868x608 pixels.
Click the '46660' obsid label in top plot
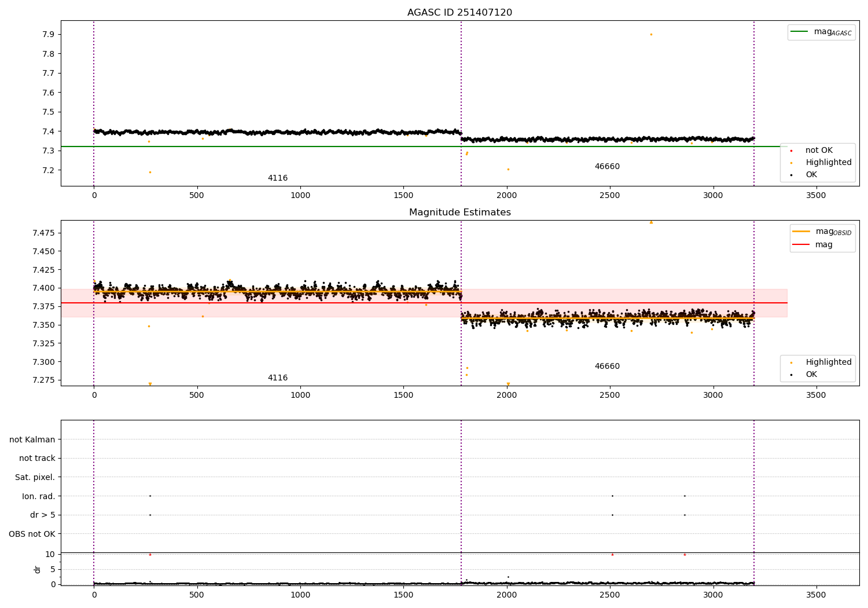click(607, 167)
